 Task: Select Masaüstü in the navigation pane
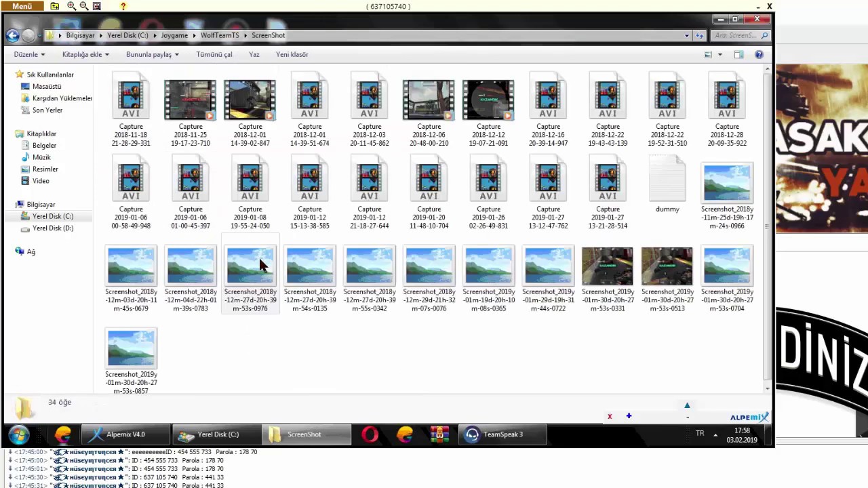[x=47, y=87]
